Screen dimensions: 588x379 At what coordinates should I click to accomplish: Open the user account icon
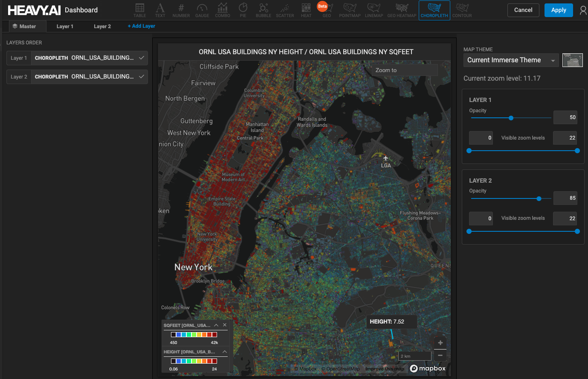point(583,10)
